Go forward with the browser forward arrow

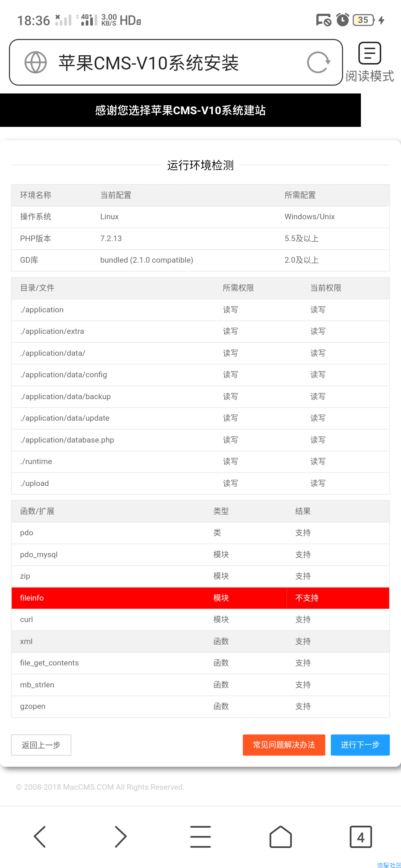click(120, 837)
